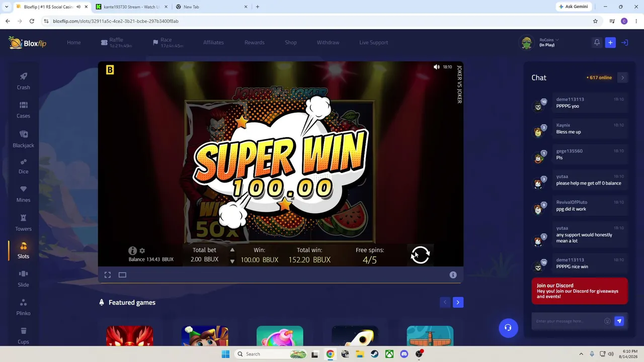
Task: Reload the current page
Action: click(x=32, y=21)
